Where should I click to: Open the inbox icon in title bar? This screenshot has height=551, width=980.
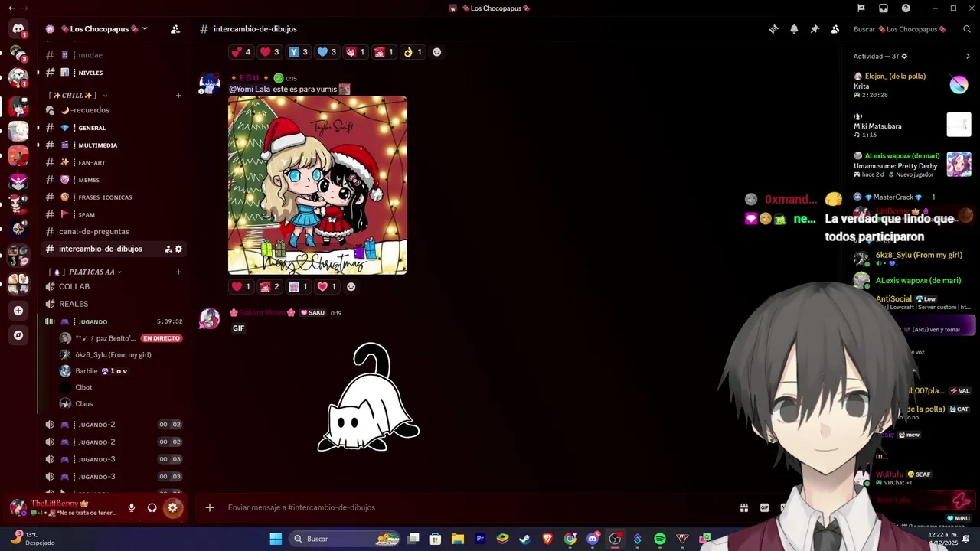point(884,8)
